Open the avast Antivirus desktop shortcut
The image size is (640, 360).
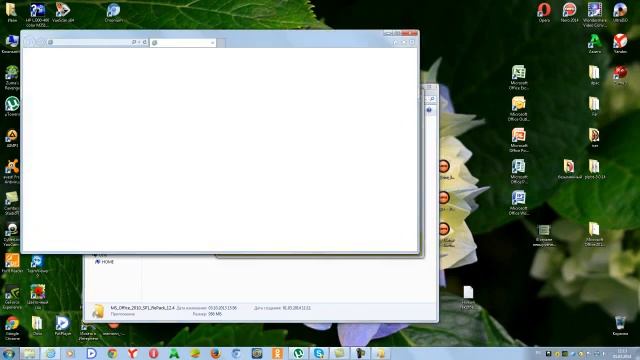click(12, 171)
